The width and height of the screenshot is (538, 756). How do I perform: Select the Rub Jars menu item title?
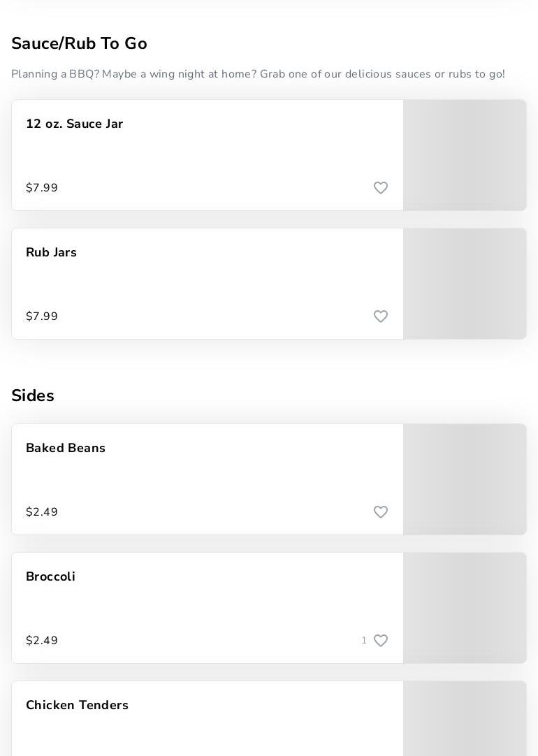[51, 252]
